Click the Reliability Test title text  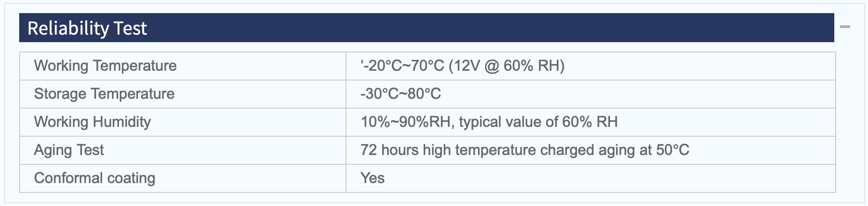click(87, 29)
